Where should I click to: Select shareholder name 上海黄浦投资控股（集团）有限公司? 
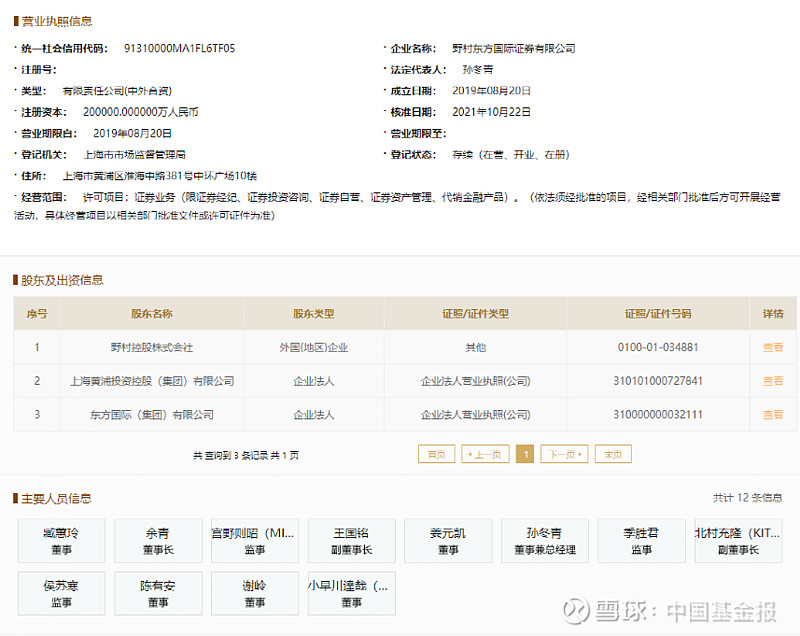click(x=152, y=381)
